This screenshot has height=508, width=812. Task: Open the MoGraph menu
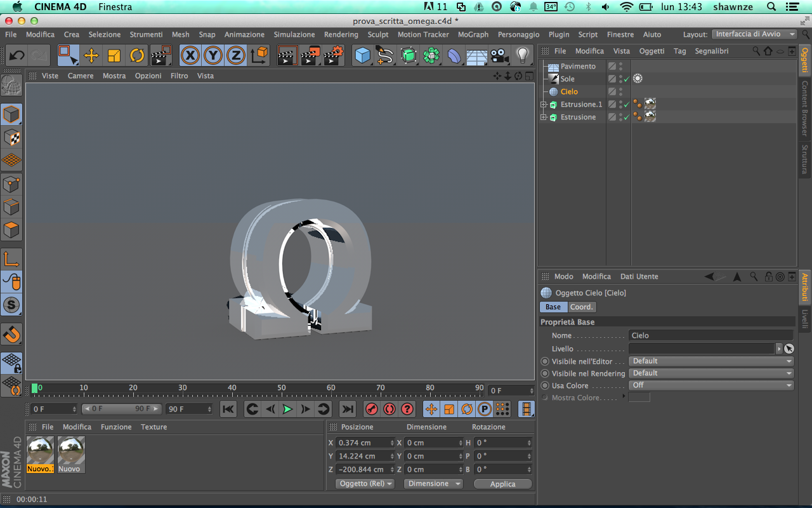click(473, 34)
